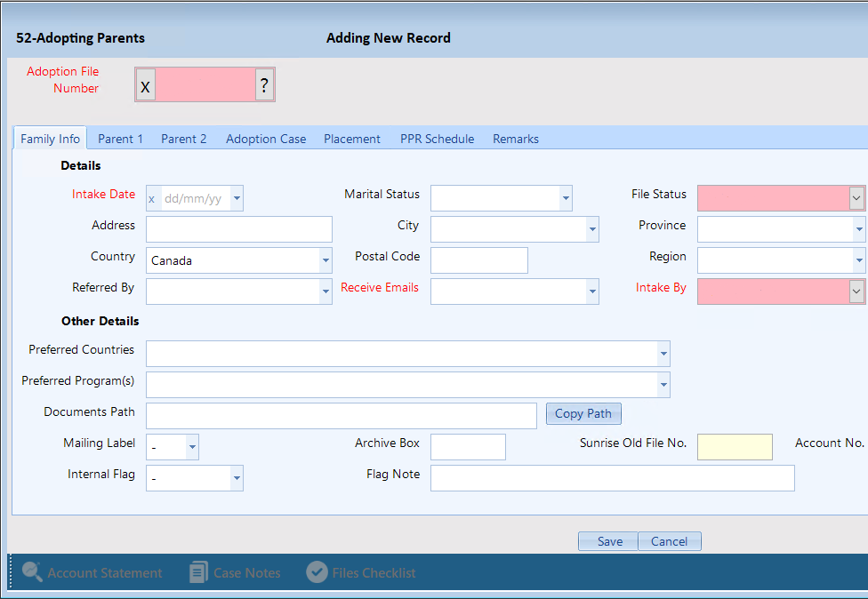Expand the Country dropdown showing Canada
This screenshot has width=868, height=599.
pyautogui.click(x=325, y=261)
